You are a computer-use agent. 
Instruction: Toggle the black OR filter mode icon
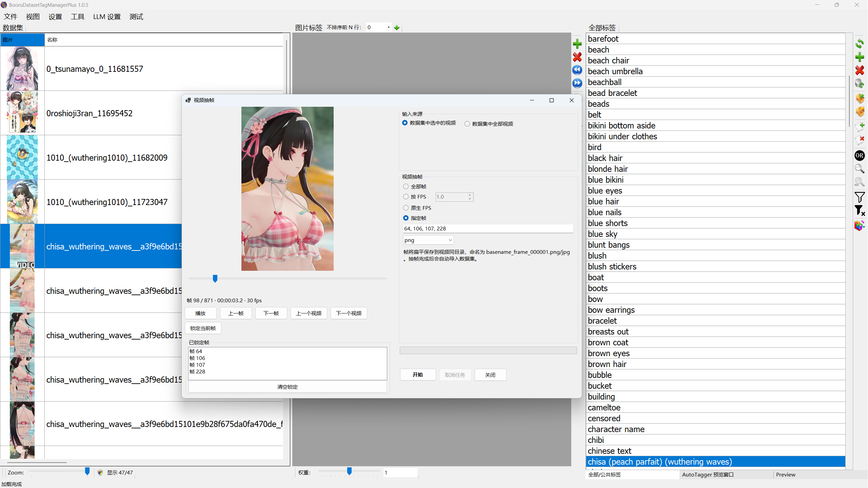[860, 156]
